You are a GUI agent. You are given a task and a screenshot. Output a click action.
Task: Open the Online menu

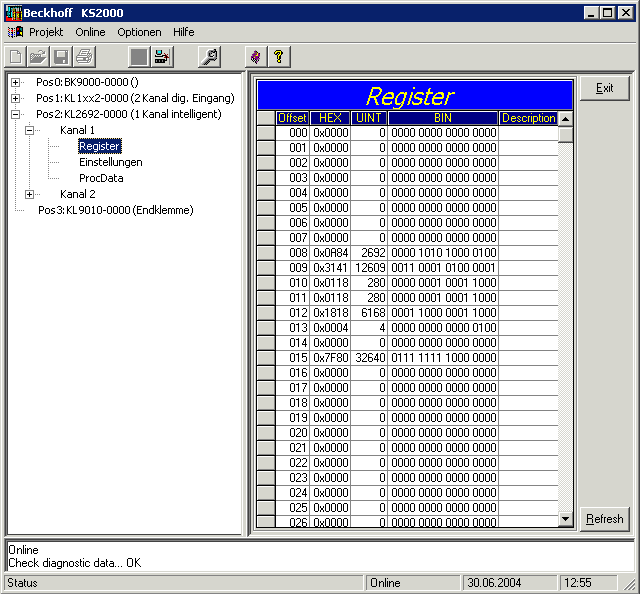[x=90, y=32]
